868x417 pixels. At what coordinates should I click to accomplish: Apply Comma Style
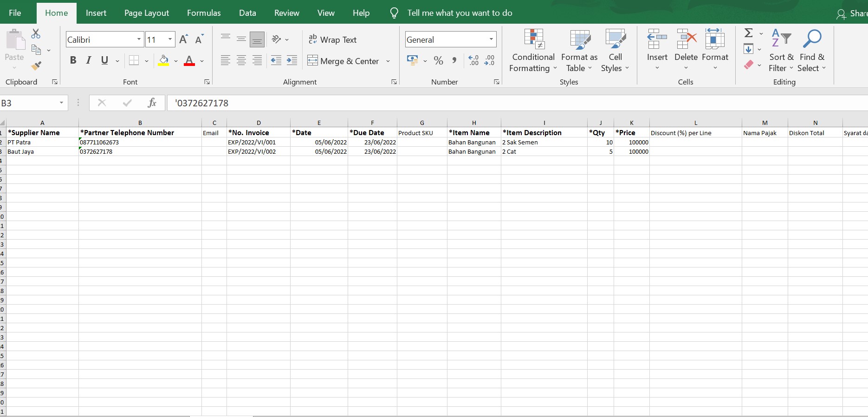(454, 60)
